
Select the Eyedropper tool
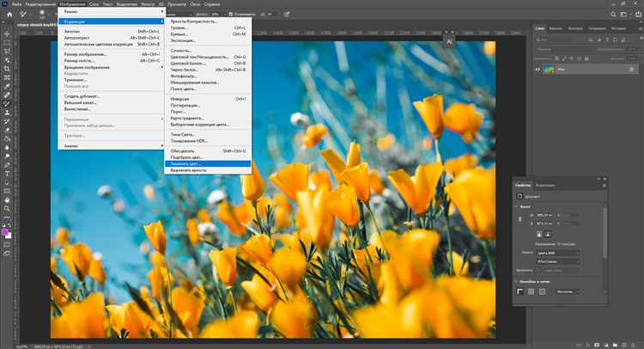(x=7, y=86)
